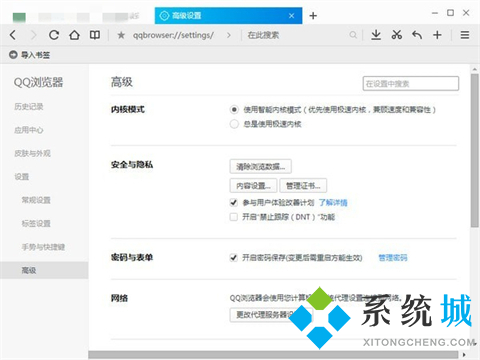Screen dimensions: 480x360
Task: Click the 在设置中搜索 search field
Action: coord(411,83)
